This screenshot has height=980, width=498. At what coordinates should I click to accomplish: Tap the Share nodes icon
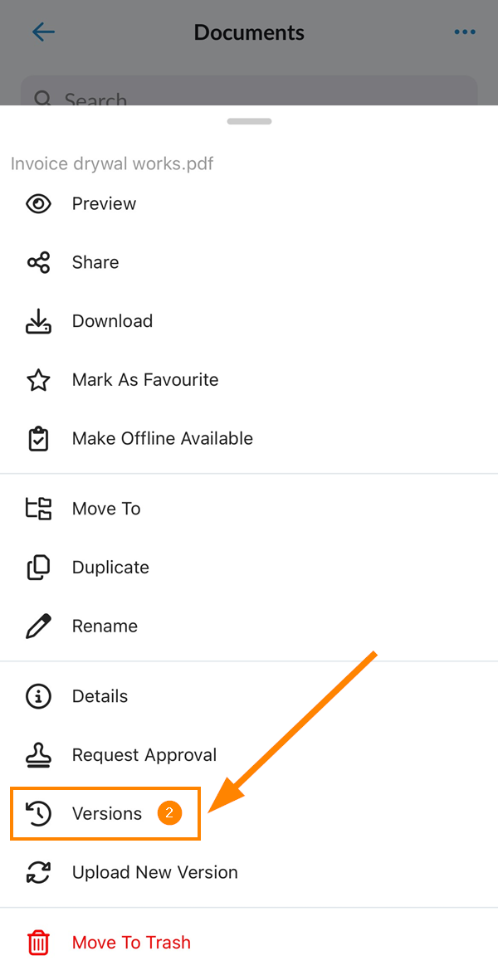(x=39, y=262)
